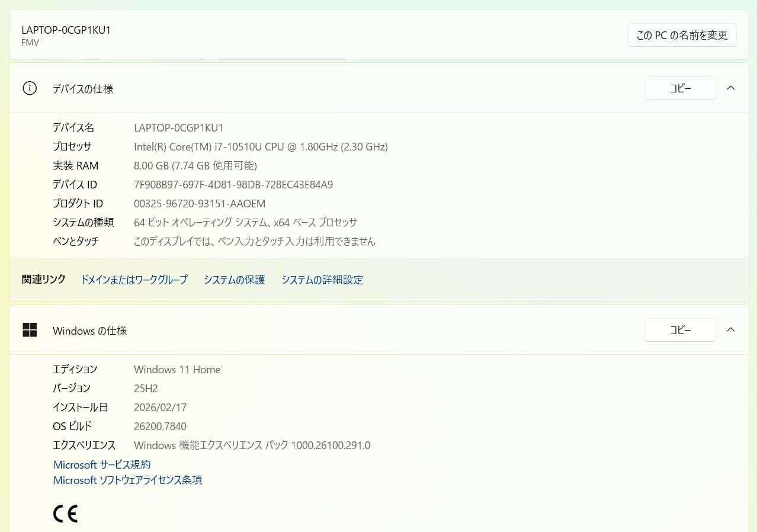Copy device specifications with コピー button
Screen dimensions: 757x532
point(680,88)
